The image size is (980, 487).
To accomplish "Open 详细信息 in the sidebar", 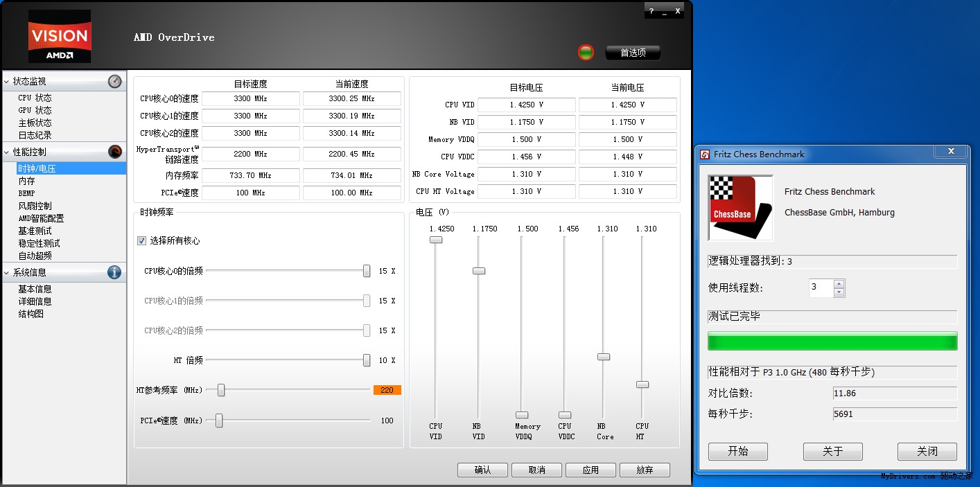I will (35, 301).
